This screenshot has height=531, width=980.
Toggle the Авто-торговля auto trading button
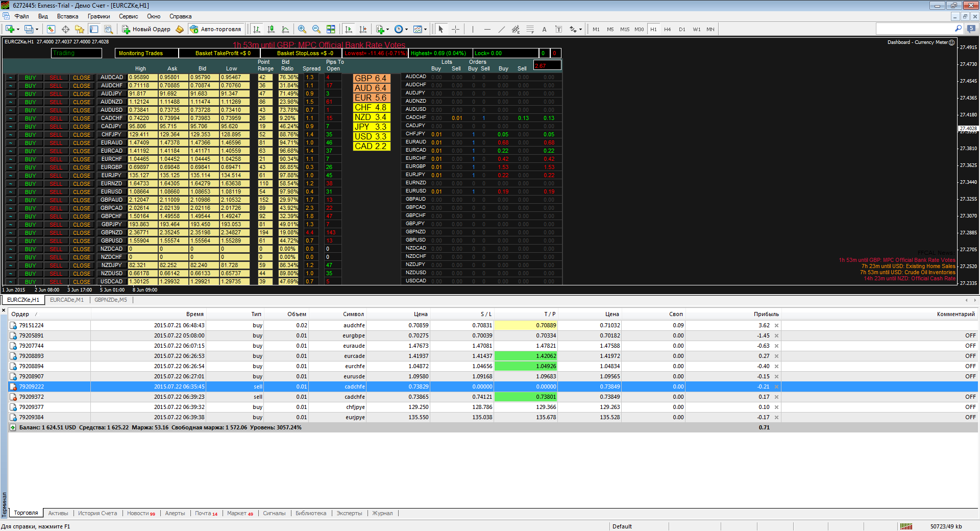click(x=215, y=29)
